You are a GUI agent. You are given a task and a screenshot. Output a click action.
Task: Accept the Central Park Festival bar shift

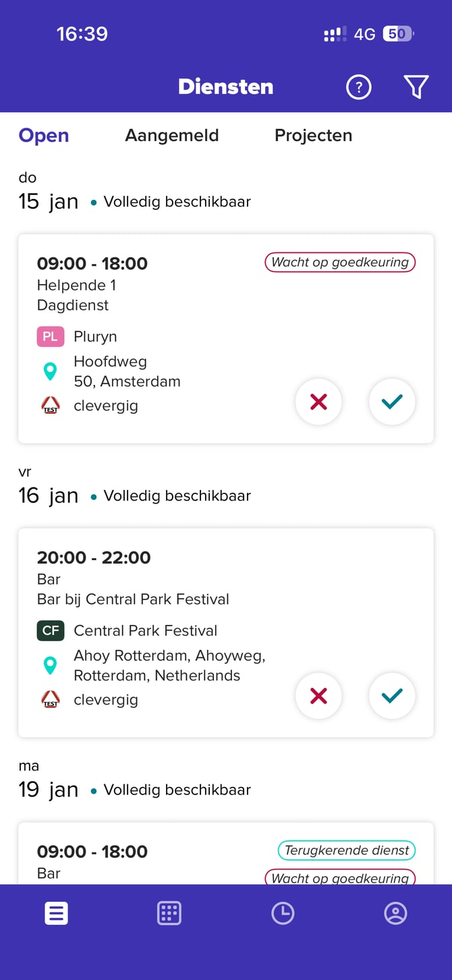click(x=392, y=697)
